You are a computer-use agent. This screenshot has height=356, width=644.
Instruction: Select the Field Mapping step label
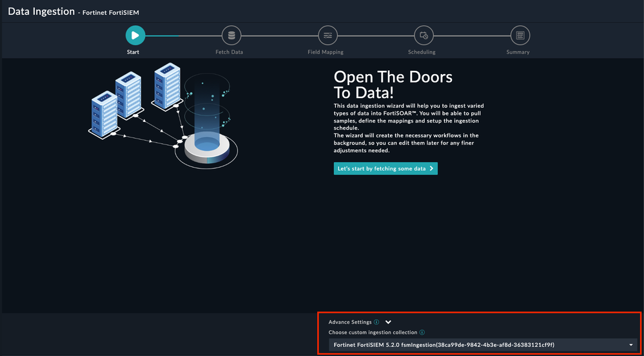(326, 52)
